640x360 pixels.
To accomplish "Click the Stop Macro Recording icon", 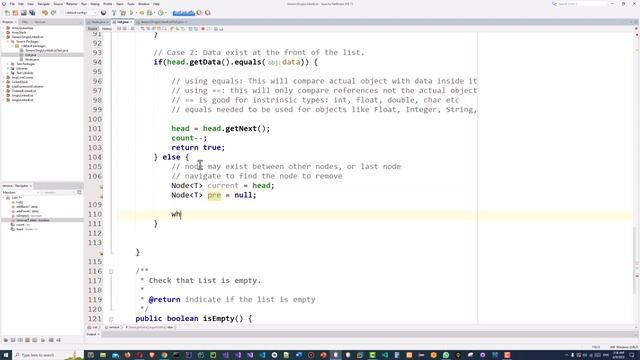I will 208,29.
